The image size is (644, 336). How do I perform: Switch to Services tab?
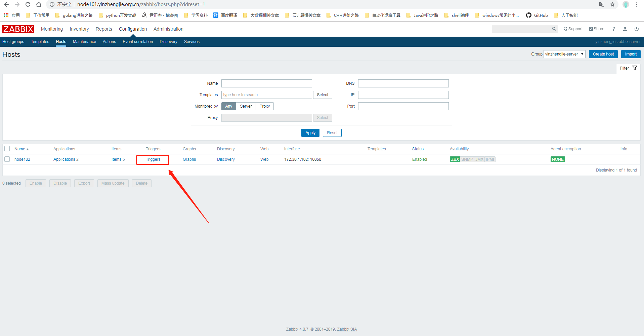point(192,42)
